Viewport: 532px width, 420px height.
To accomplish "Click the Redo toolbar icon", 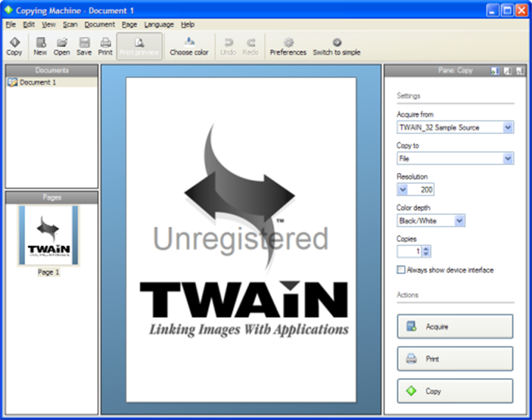I will [250, 46].
